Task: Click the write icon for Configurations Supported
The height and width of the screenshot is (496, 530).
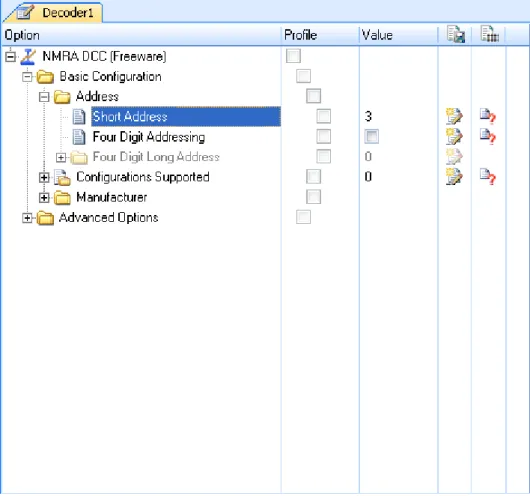Action: pyautogui.click(x=454, y=176)
